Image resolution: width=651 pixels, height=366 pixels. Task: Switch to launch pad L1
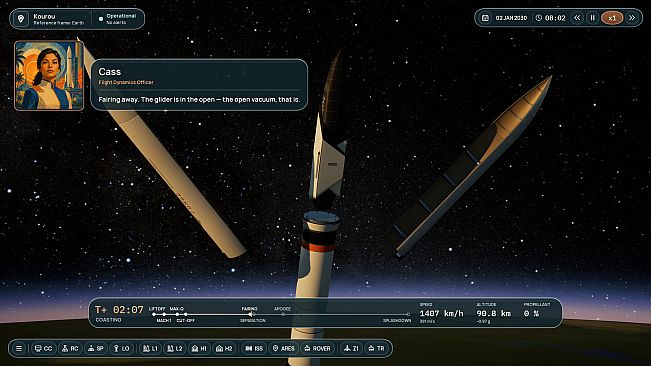[x=150, y=349]
